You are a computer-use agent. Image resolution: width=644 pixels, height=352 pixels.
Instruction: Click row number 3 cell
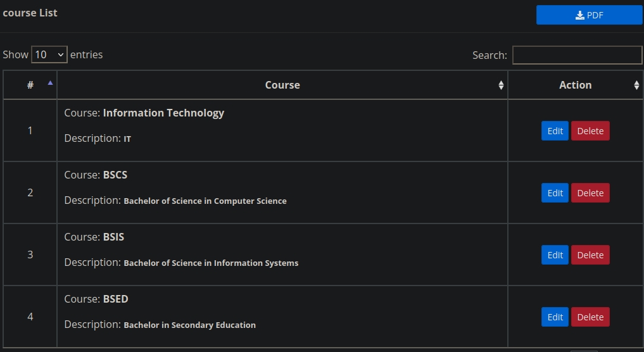click(x=30, y=255)
